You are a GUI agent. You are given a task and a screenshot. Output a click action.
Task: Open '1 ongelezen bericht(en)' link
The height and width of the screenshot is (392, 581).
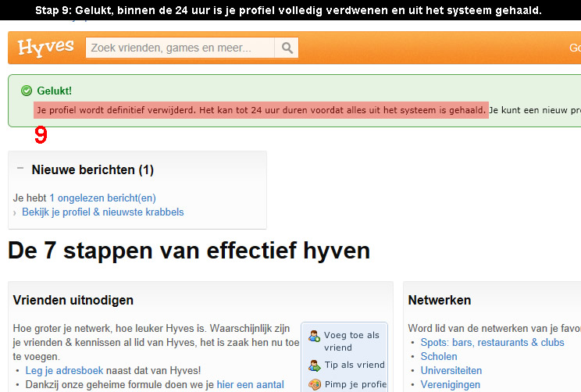click(102, 198)
